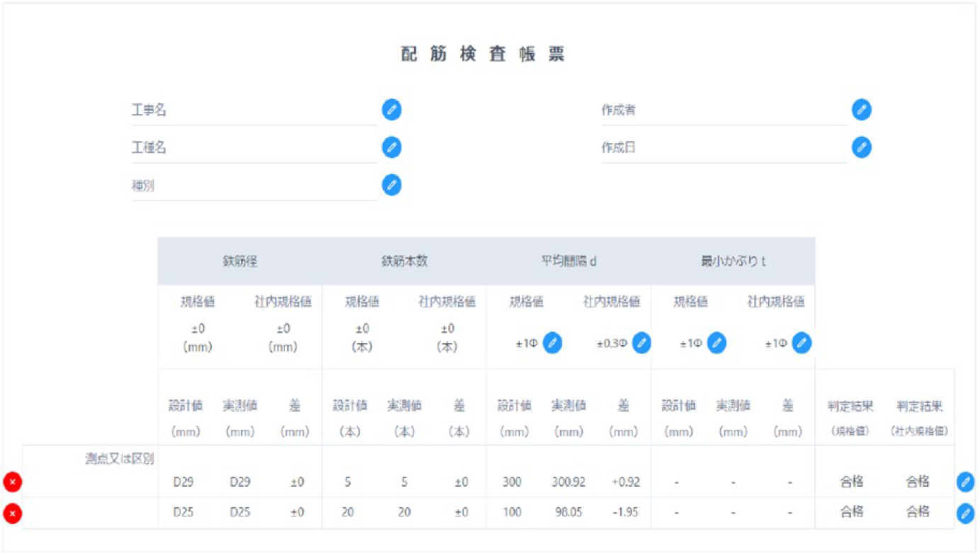The height and width of the screenshot is (554, 980).
Task: Select the 平均間隔 d column header
Action: click(x=569, y=261)
